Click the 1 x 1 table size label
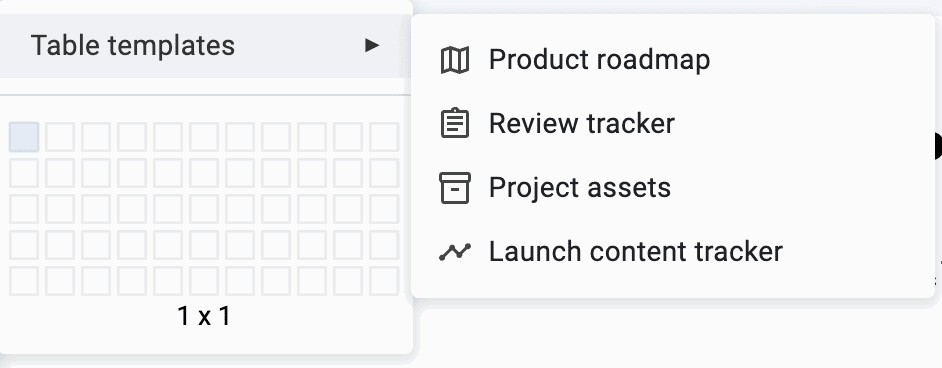The width and height of the screenshot is (942, 368). point(204,316)
